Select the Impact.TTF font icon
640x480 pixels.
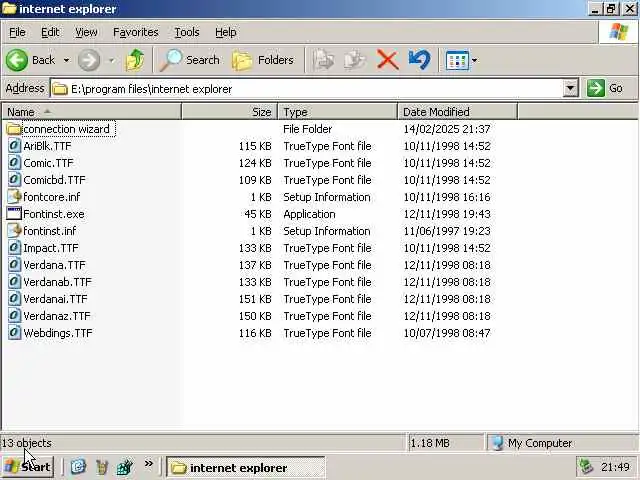pos(14,248)
